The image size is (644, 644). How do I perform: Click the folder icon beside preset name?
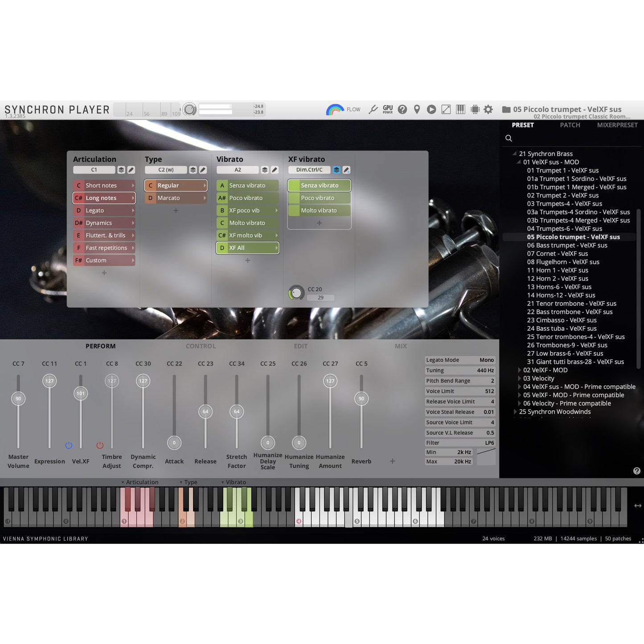pyautogui.click(x=506, y=109)
